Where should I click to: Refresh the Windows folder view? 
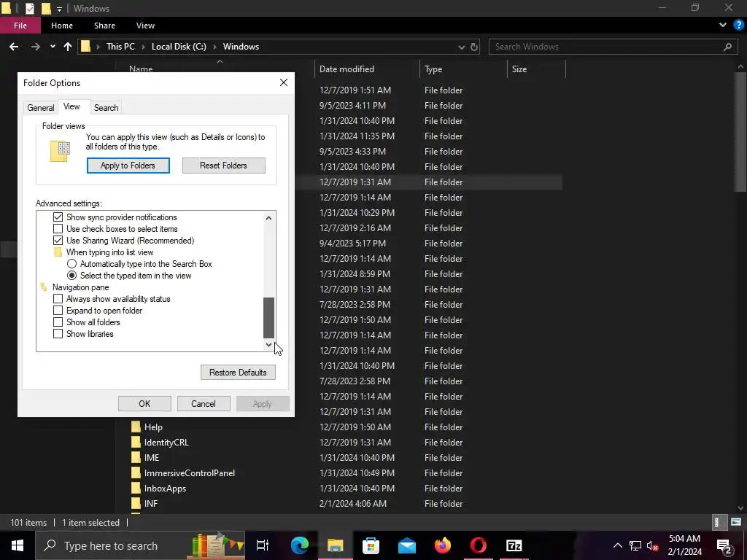click(x=474, y=47)
